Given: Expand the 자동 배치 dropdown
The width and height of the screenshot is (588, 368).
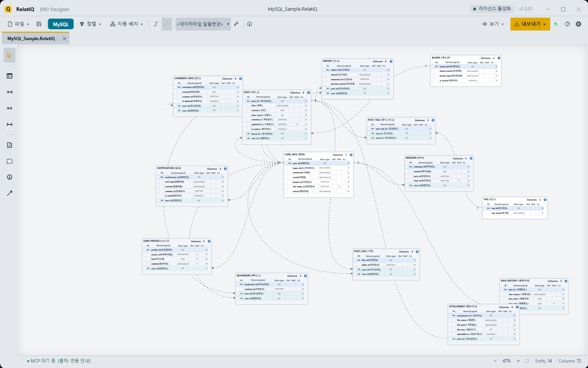Looking at the screenshot, I should [x=126, y=24].
